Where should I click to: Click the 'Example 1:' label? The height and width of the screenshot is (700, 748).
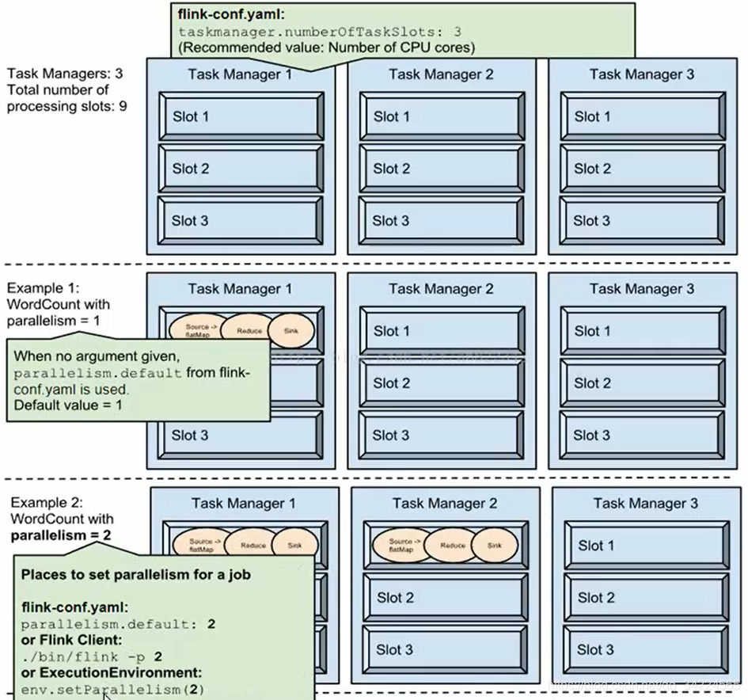(x=43, y=288)
